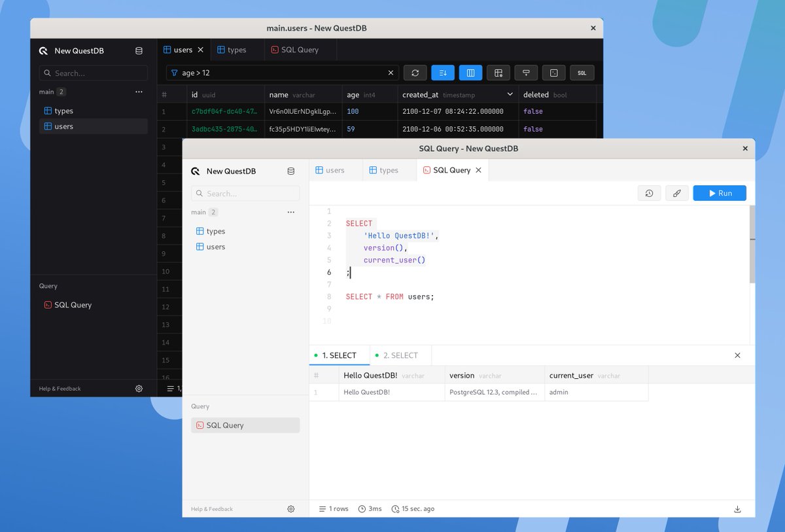Select age cell with value 100

tap(370, 111)
